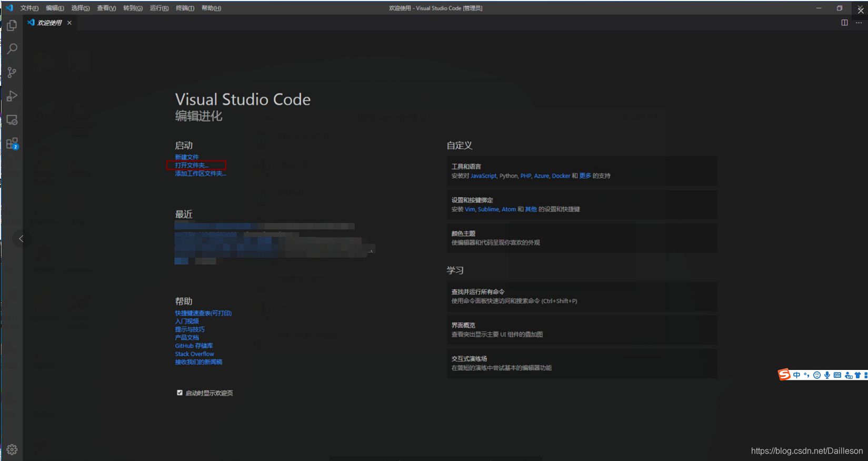Open Extensions view with badge
The image size is (868, 461).
click(x=12, y=144)
